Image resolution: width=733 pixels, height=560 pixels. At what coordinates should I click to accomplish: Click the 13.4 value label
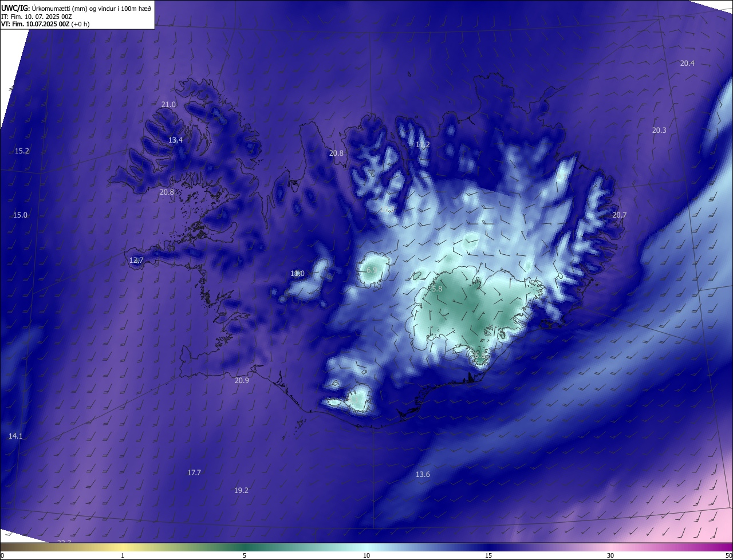tap(175, 140)
